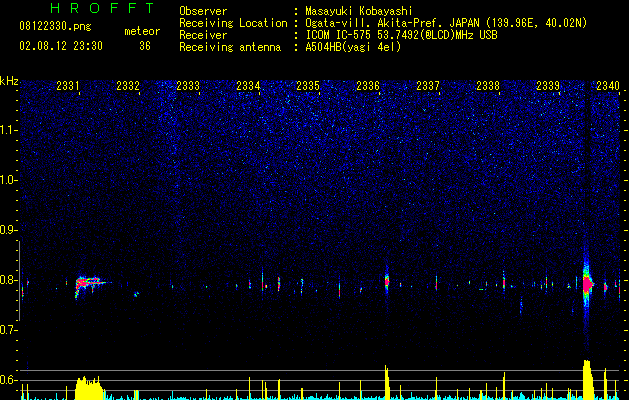629x400 pixels.
Task: Click the 2337 time marker
Action: tap(428, 85)
